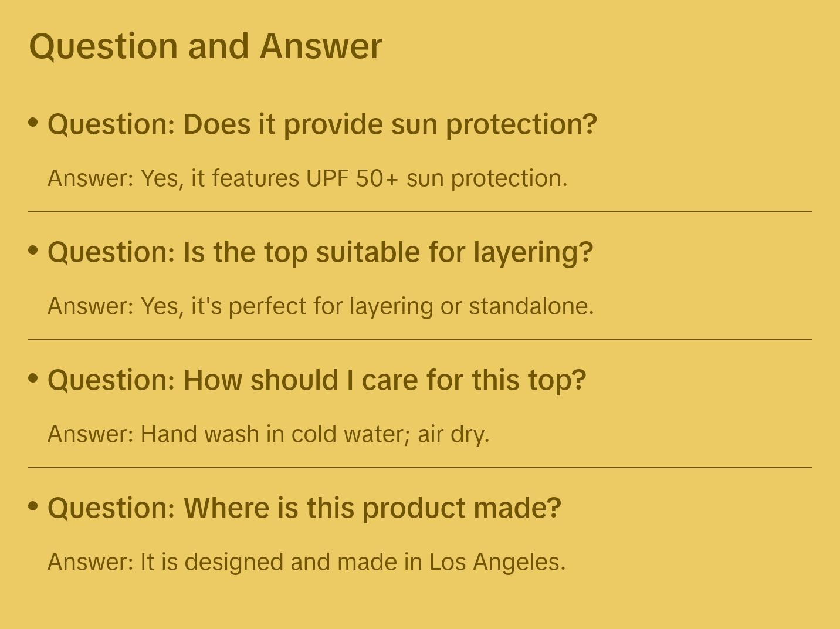The width and height of the screenshot is (840, 629).
Task: Click the "UPF" text in the first answer
Action: click(327, 178)
